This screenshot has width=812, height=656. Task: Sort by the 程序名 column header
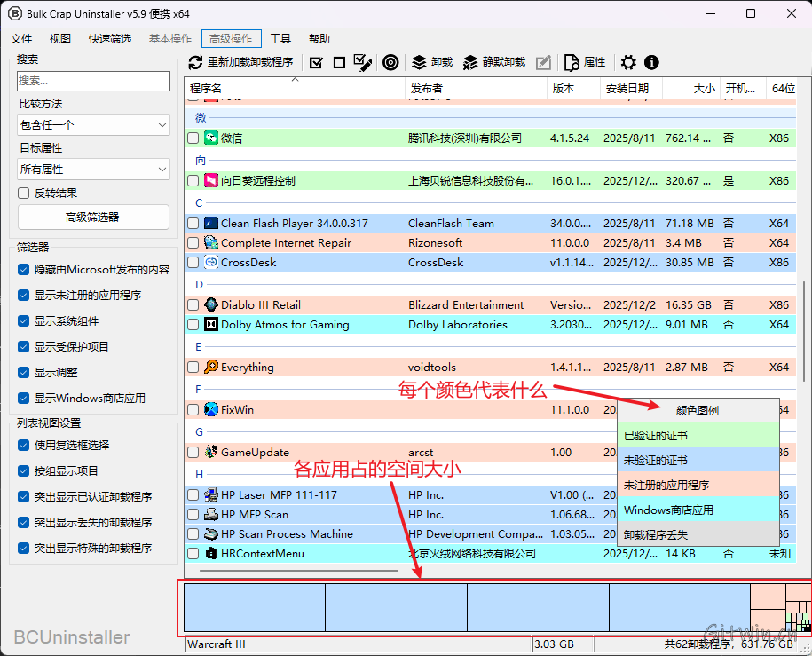[x=295, y=89]
